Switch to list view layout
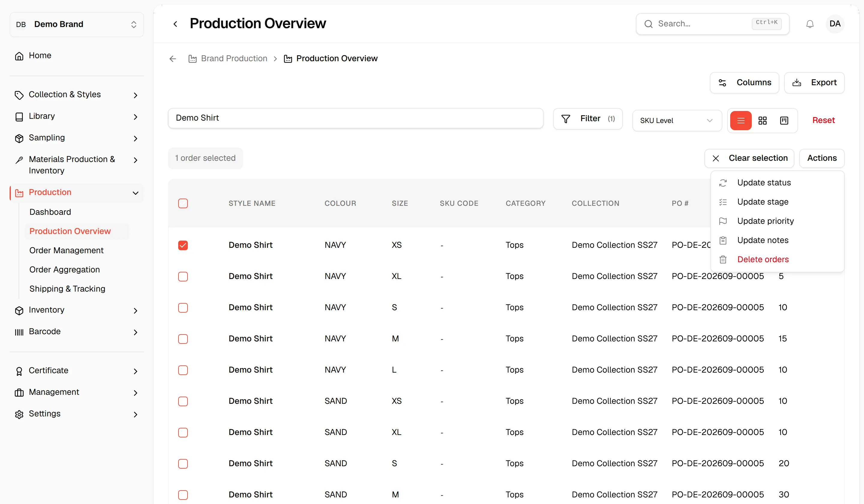 point(741,120)
